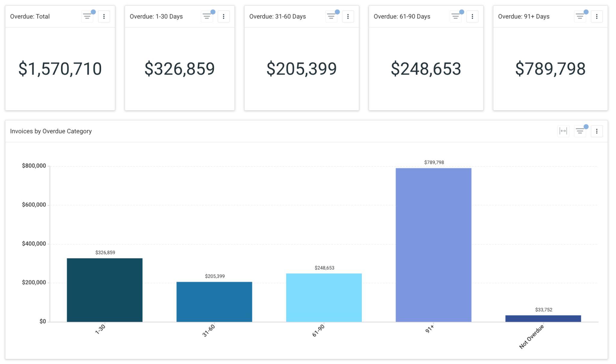Open kebab menu on Invoices by Overdue Category
This screenshot has height=364, width=616.
(x=597, y=131)
